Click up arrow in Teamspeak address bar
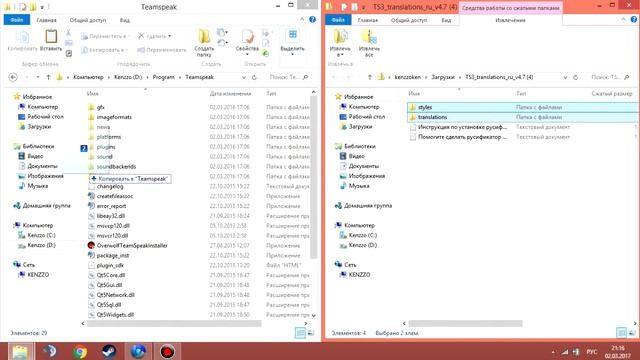 click(48, 77)
